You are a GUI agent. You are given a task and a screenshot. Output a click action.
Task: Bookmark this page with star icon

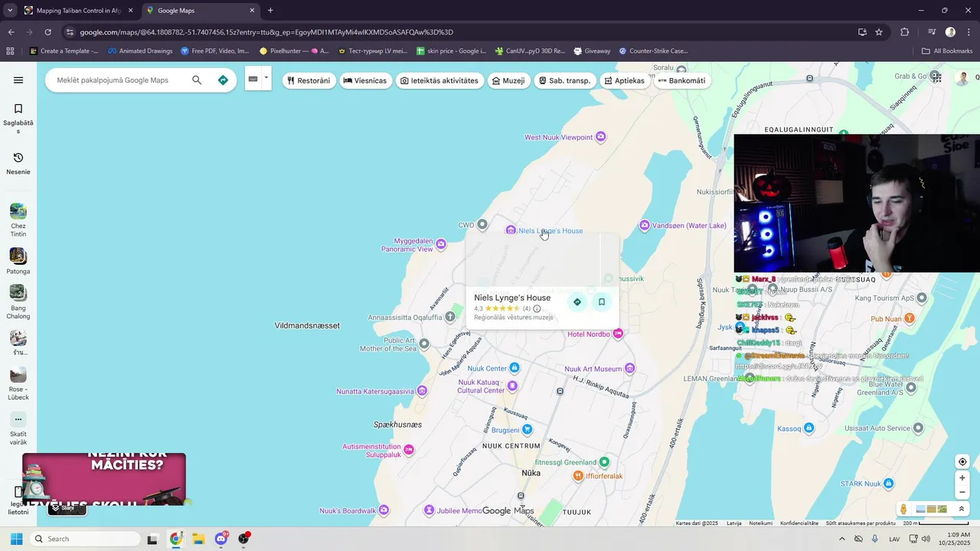pyautogui.click(x=879, y=32)
